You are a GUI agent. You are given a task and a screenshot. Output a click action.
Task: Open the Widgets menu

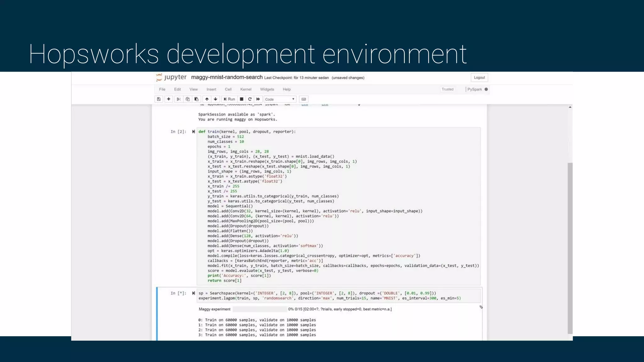click(x=267, y=89)
